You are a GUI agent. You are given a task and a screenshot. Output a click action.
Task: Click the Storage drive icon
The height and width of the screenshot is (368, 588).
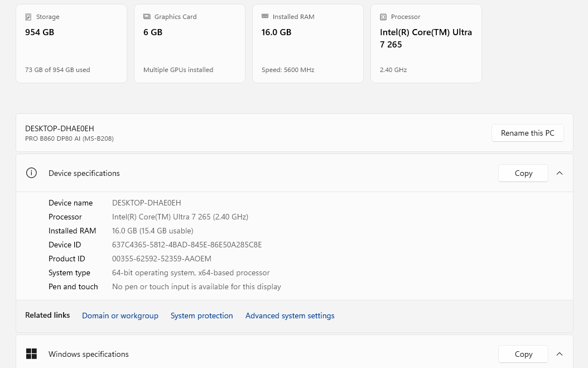tap(28, 17)
